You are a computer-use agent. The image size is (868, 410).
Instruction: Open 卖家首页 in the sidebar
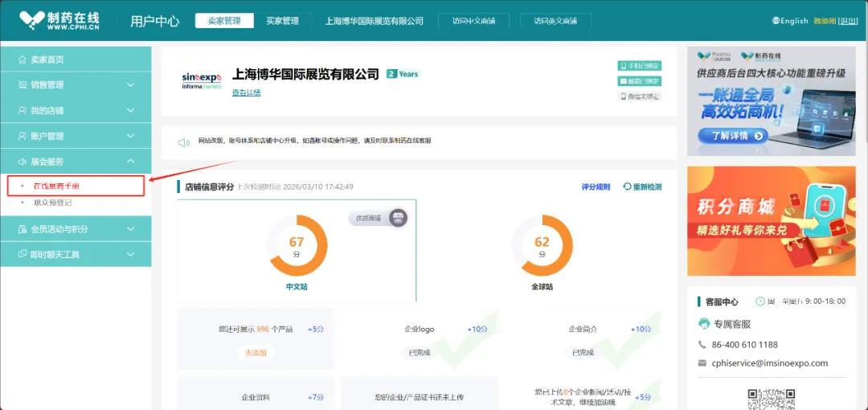(76, 59)
